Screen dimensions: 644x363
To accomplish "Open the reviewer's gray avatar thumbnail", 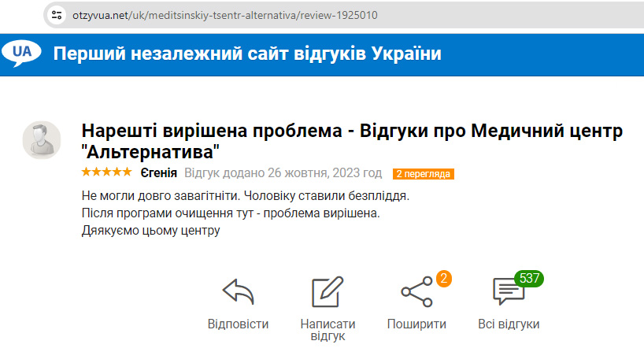I will point(42,140).
